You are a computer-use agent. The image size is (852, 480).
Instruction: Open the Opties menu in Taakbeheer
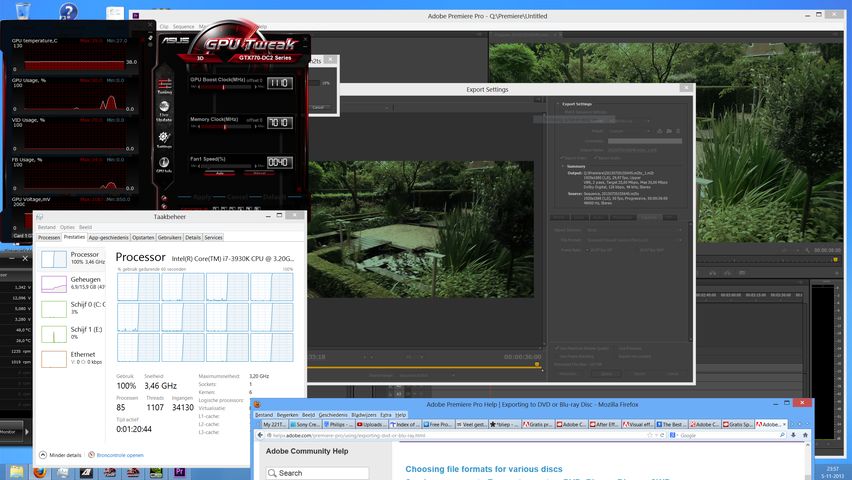tap(67, 227)
